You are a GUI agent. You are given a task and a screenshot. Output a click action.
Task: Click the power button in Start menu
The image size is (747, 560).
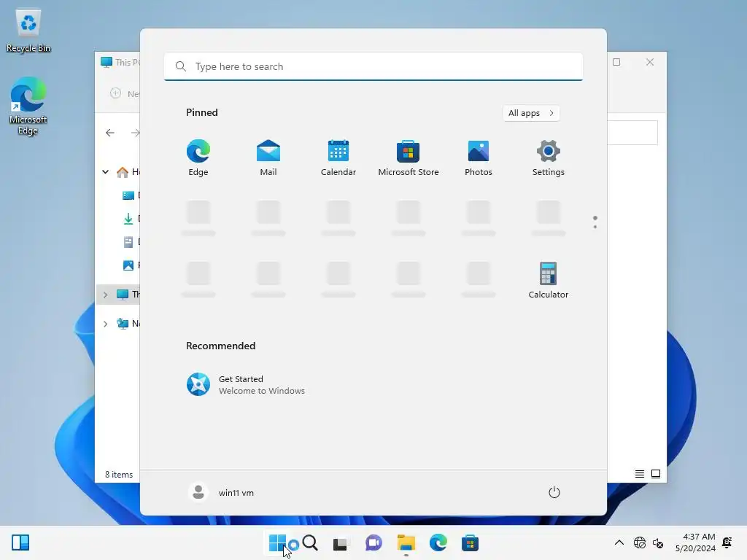pyautogui.click(x=554, y=492)
